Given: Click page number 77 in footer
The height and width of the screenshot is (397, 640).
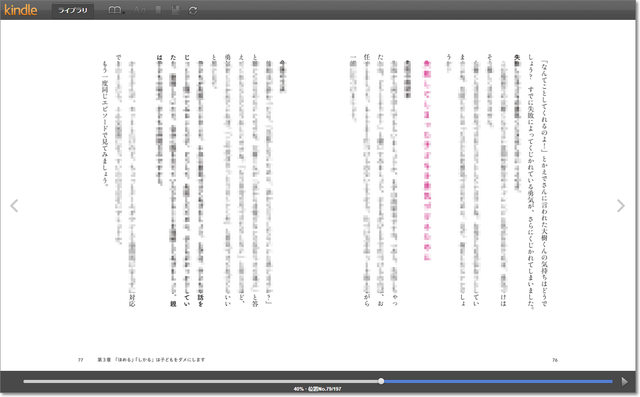Looking at the screenshot, I should (80, 360).
